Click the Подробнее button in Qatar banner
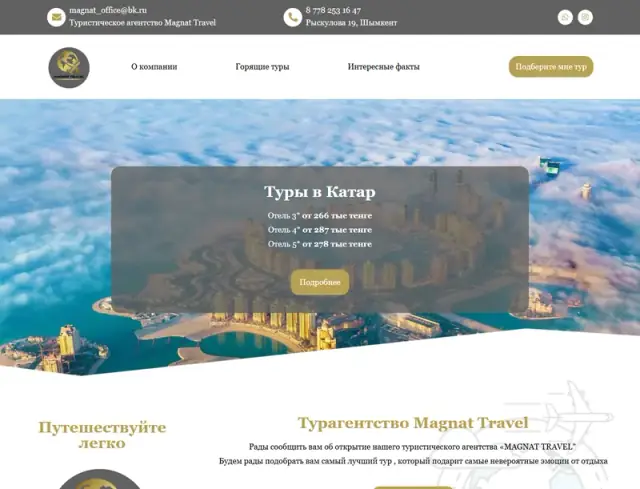640x489 pixels. (x=320, y=282)
